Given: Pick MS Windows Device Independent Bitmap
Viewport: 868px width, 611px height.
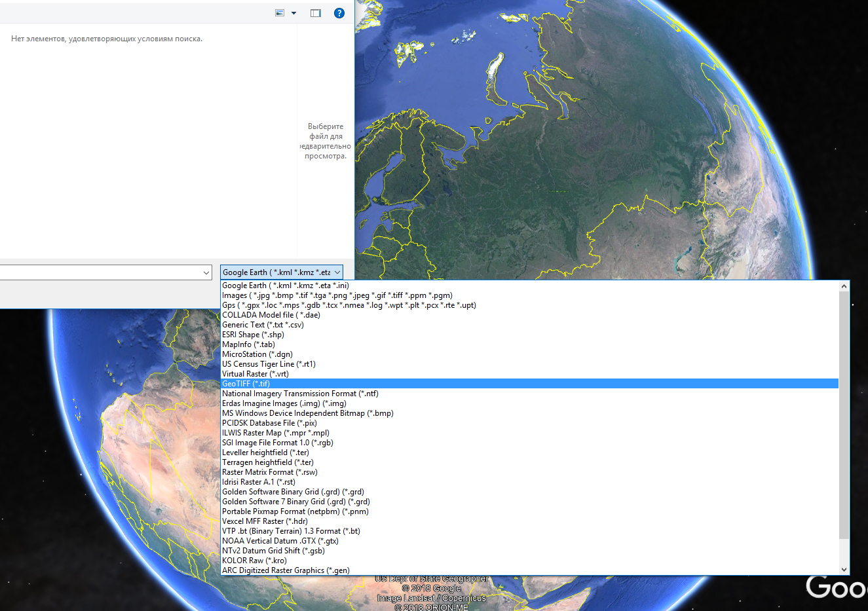Looking at the screenshot, I should coord(529,413).
